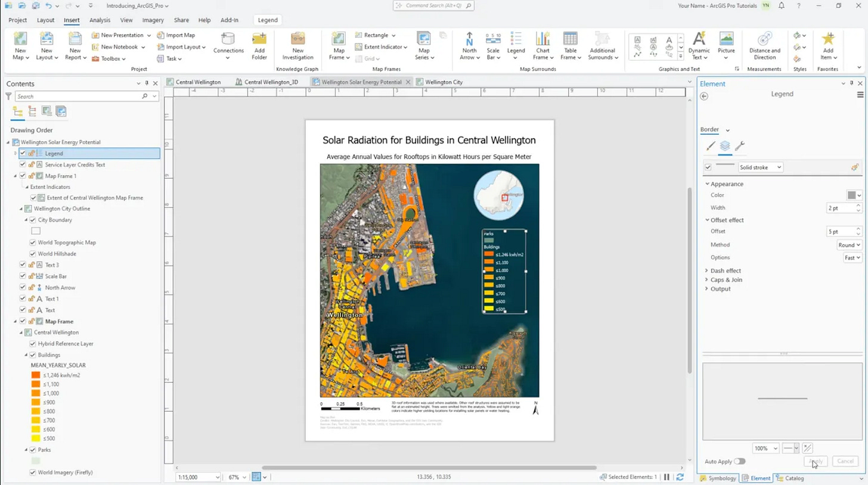The height and width of the screenshot is (485, 868).
Task: Open the Round method dropdown
Action: pos(850,245)
